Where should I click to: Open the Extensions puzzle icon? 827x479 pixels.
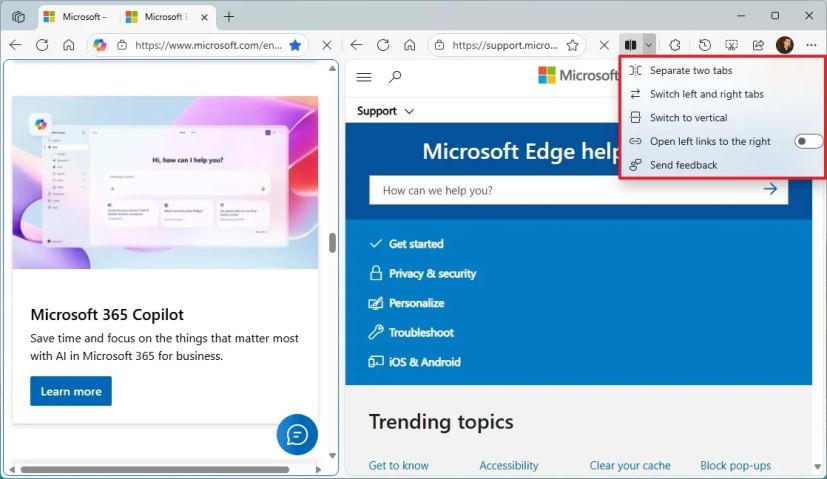(675, 45)
